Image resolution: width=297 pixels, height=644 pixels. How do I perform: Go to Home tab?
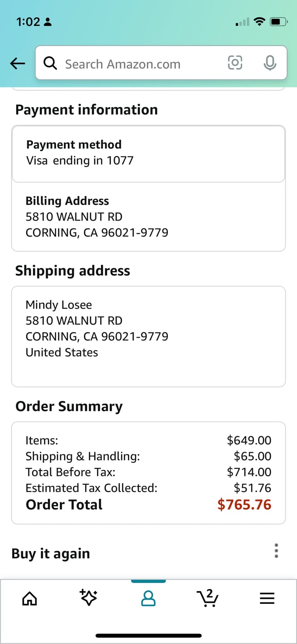30,598
